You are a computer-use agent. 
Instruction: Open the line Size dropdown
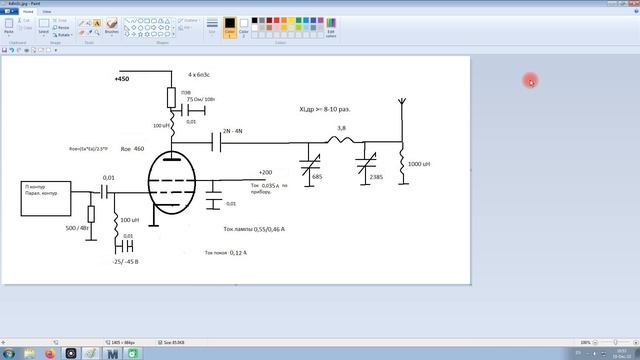(212, 27)
